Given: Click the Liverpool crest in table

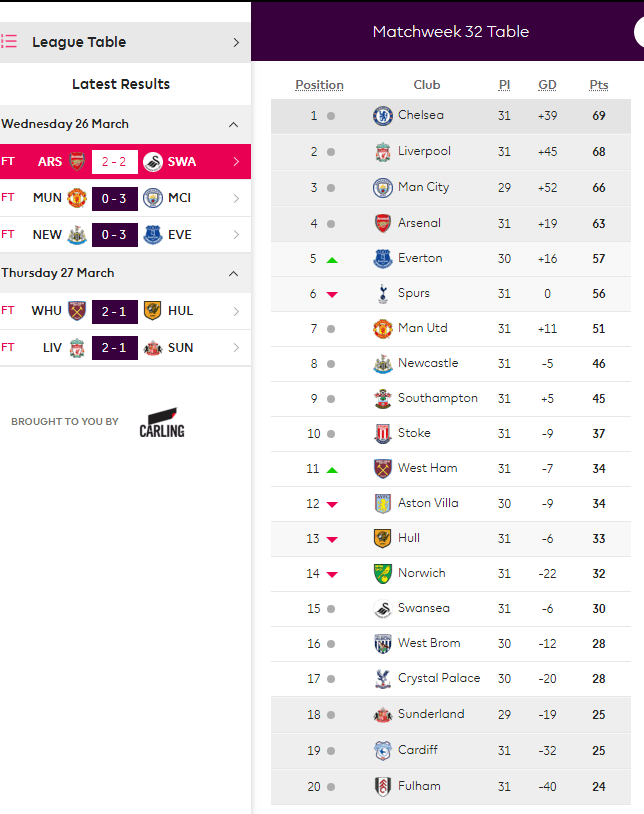Looking at the screenshot, I should [x=383, y=152].
